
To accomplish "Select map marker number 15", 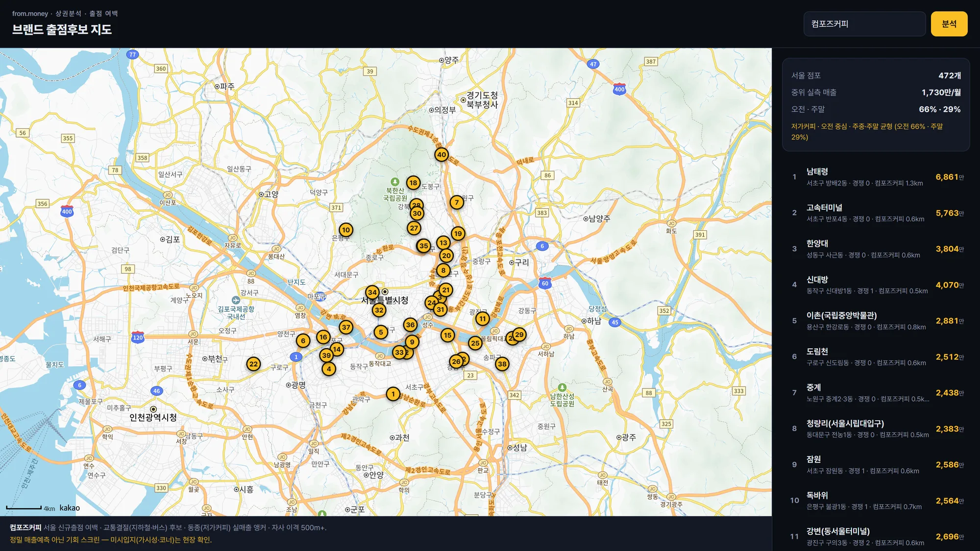I will coord(447,335).
